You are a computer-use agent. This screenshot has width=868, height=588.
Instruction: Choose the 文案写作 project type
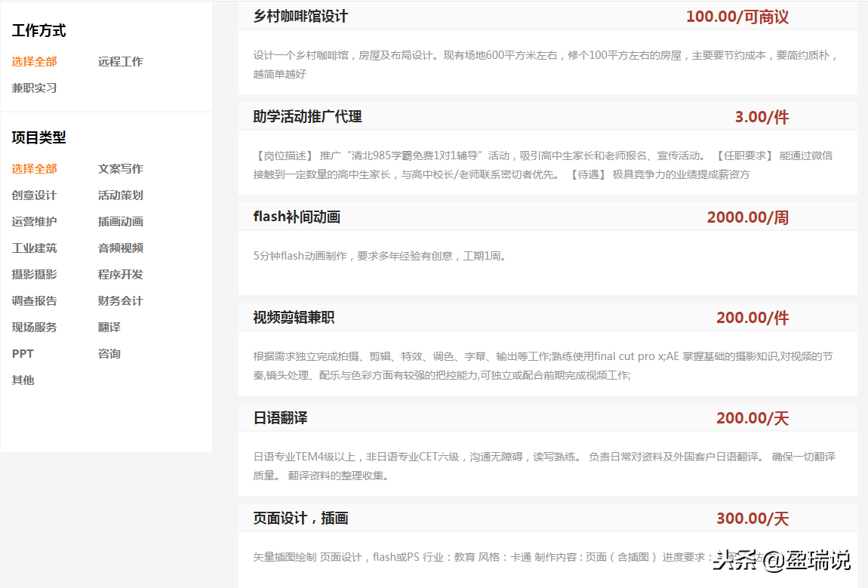pos(121,169)
